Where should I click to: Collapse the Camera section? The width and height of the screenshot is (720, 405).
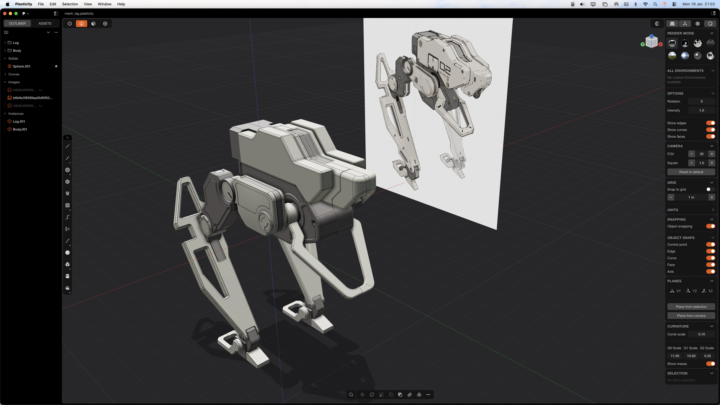pyautogui.click(x=712, y=146)
